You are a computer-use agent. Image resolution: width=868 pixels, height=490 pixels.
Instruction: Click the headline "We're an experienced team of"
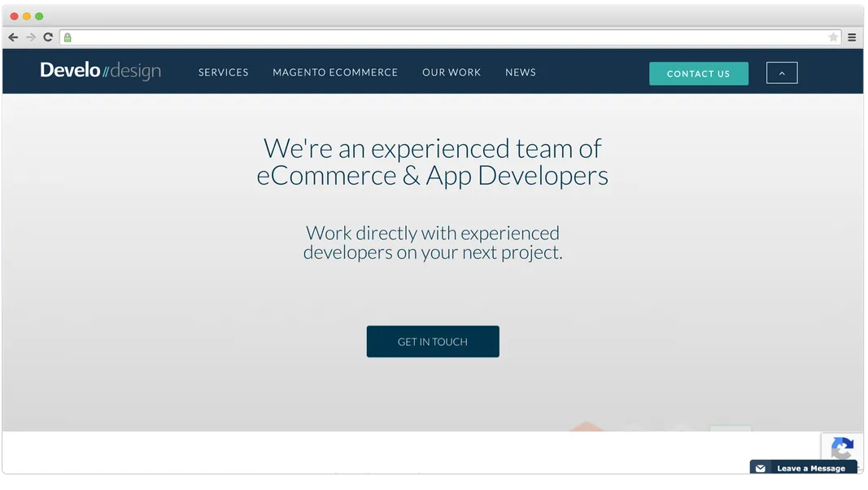click(432, 148)
